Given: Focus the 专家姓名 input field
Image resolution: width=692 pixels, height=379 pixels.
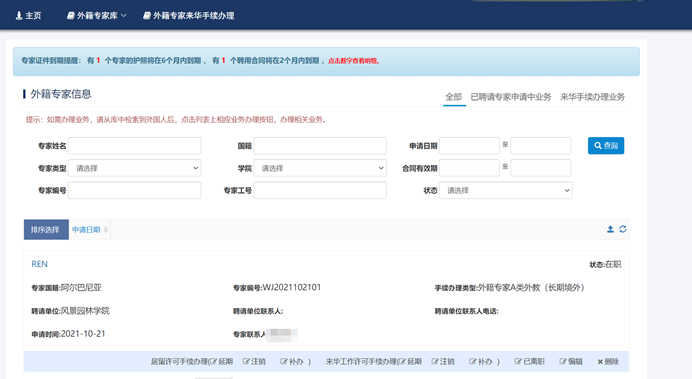Looking at the screenshot, I should pyautogui.click(x=134, y=146).
